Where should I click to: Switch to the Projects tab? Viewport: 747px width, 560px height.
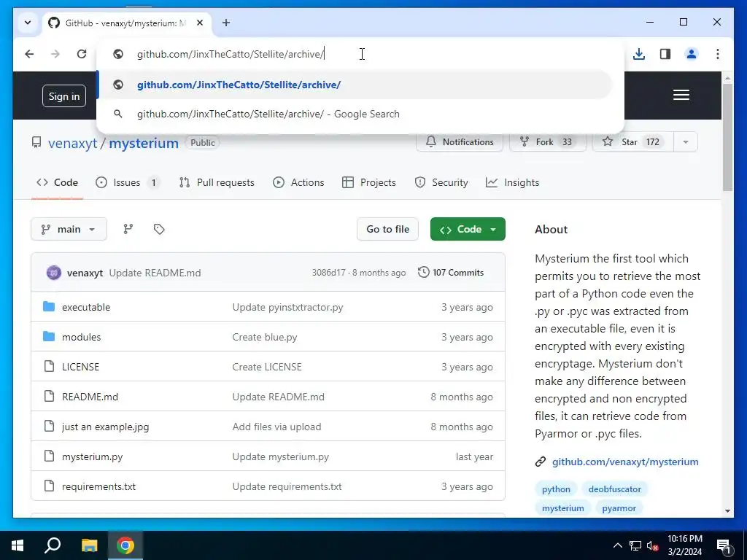[369, 182]
